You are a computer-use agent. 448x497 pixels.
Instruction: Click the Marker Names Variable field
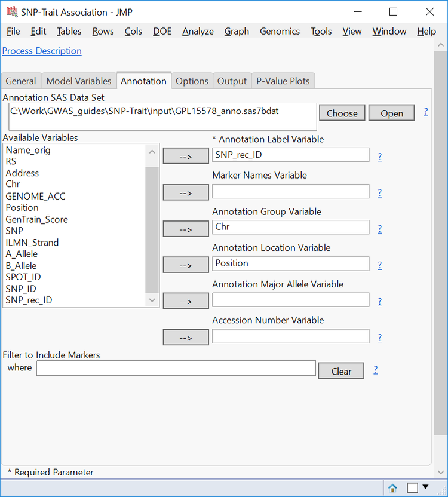pos(291,191)
